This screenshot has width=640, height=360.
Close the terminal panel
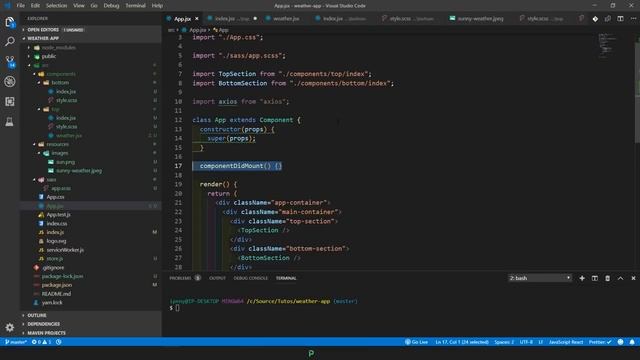tap(633, 278)
